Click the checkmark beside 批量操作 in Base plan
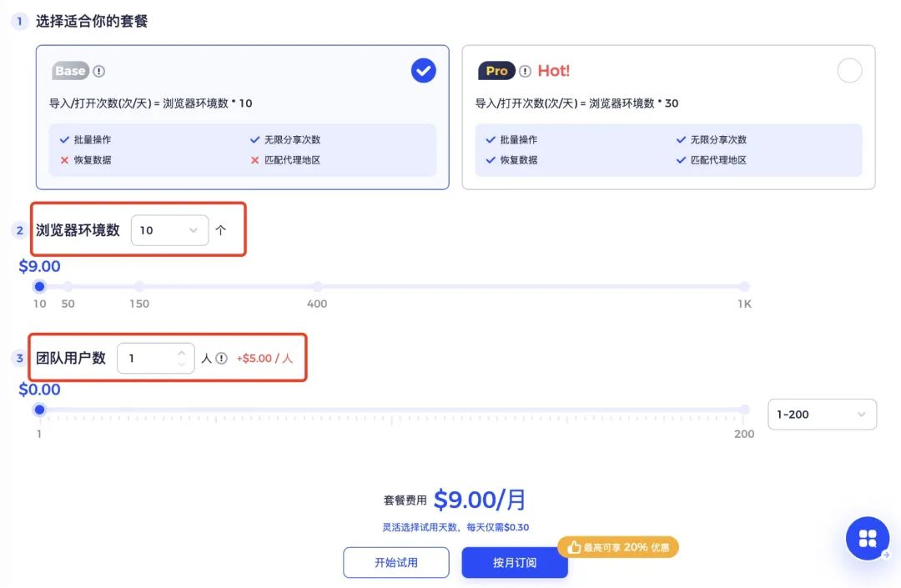 pos(63,139)
